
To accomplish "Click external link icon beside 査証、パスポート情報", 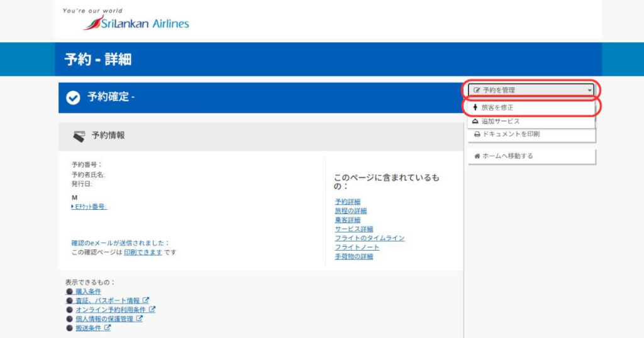I will [146, 300].
